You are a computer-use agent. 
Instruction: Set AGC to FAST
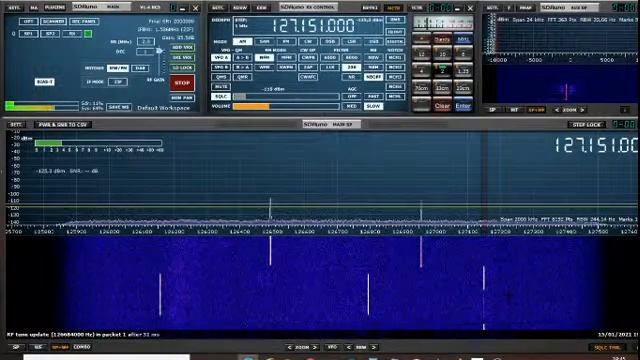[373, 97]
